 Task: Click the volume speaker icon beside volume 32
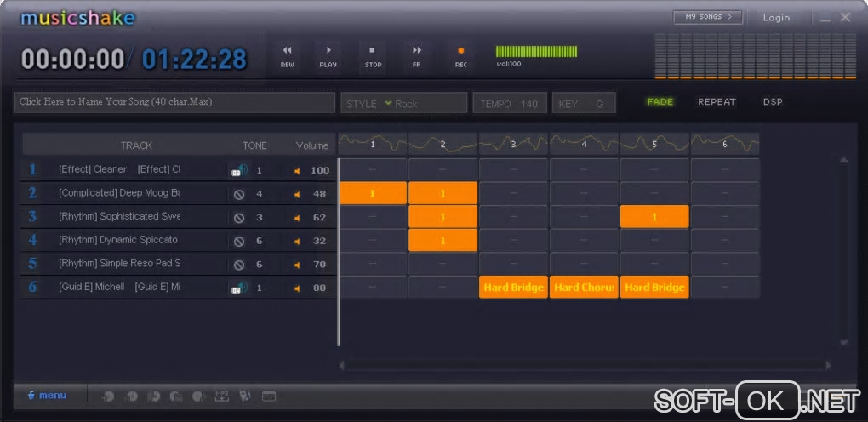297,242
